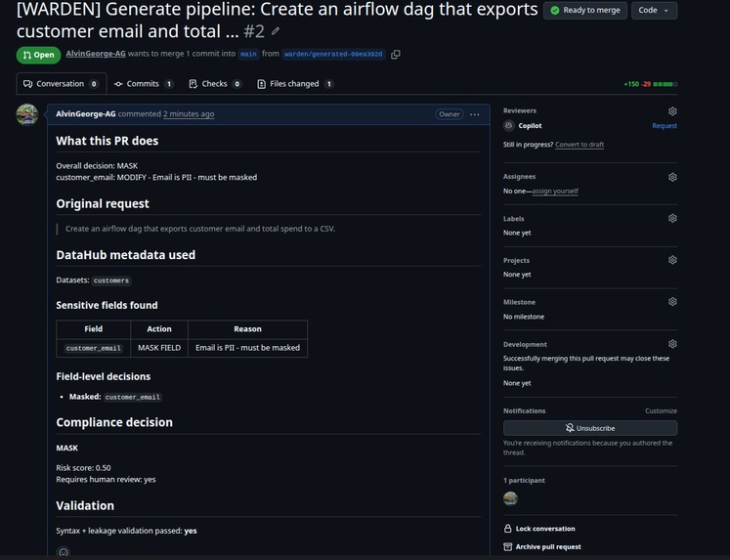The width and height of the screenshot is (730, 560).
Task: Open Milestone settings gear
Action: (672, 302)
